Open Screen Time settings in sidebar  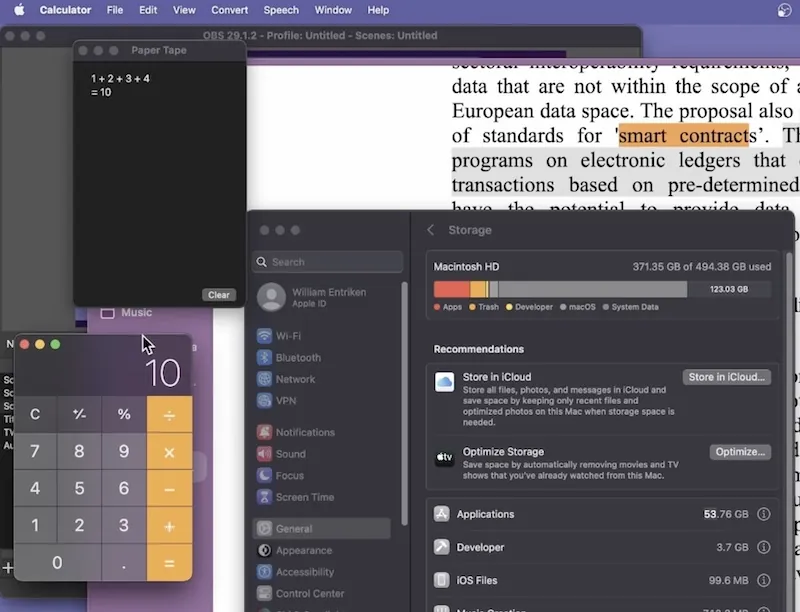point(321,497)
